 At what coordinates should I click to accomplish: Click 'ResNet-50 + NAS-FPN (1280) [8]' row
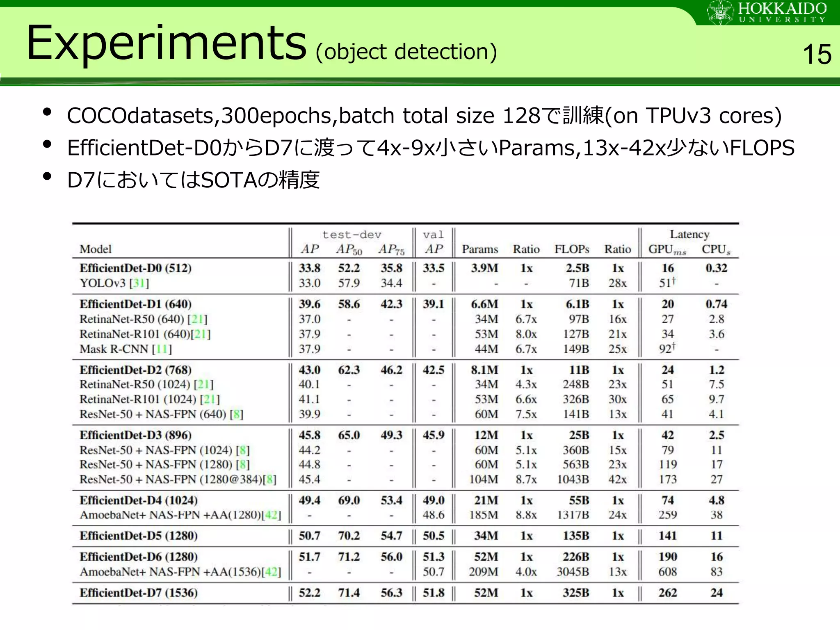164,465
